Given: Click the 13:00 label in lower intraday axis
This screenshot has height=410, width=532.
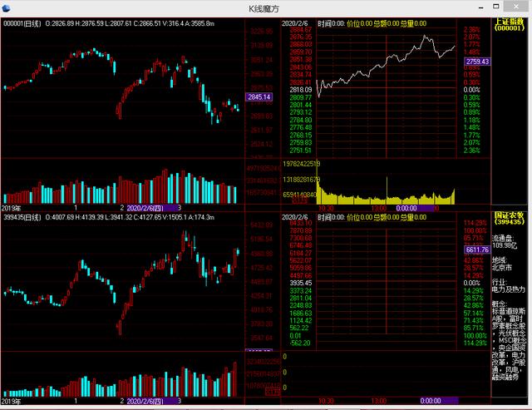Looking at the screenshot, I should [379, 401].
